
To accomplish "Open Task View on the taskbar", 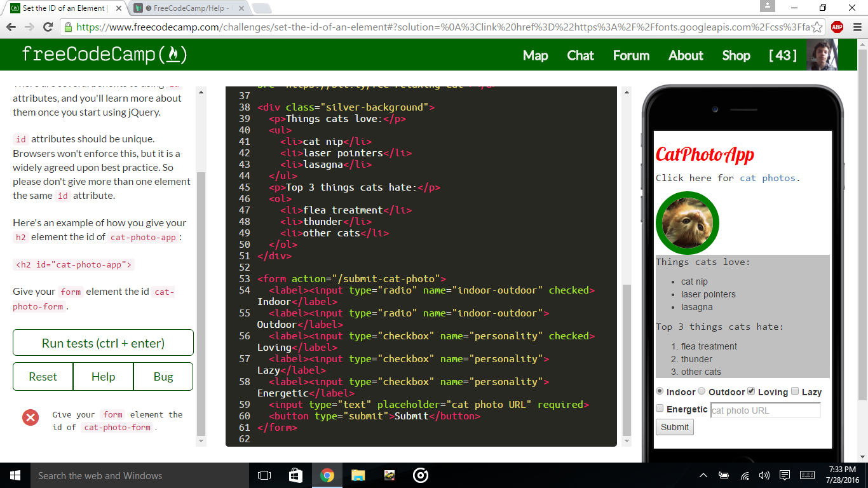I will point(264,475).
